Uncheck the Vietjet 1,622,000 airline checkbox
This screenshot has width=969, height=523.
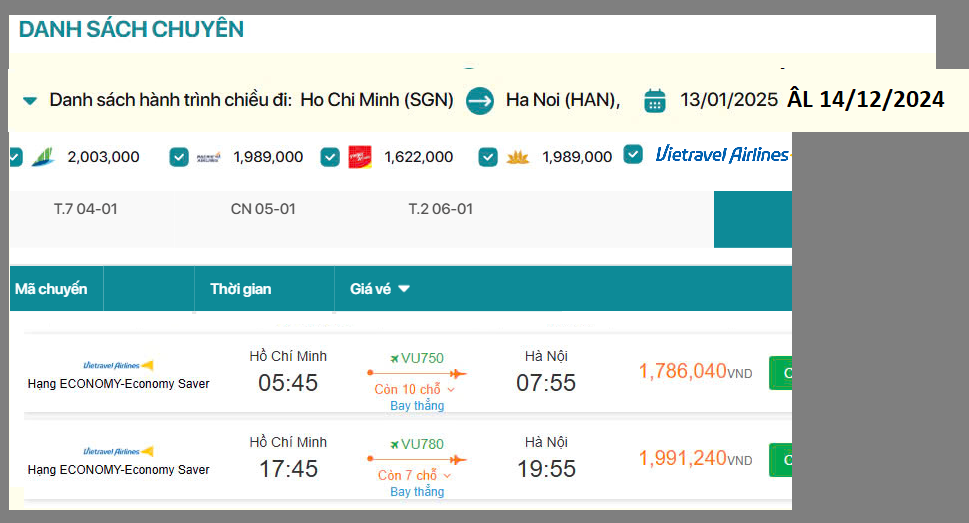tap(330, 157)
